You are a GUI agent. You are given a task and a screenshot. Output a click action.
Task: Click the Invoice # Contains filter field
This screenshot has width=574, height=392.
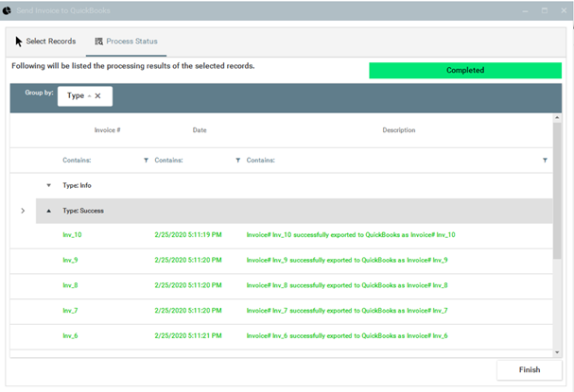pyautogui.click(x=99, y=161)
